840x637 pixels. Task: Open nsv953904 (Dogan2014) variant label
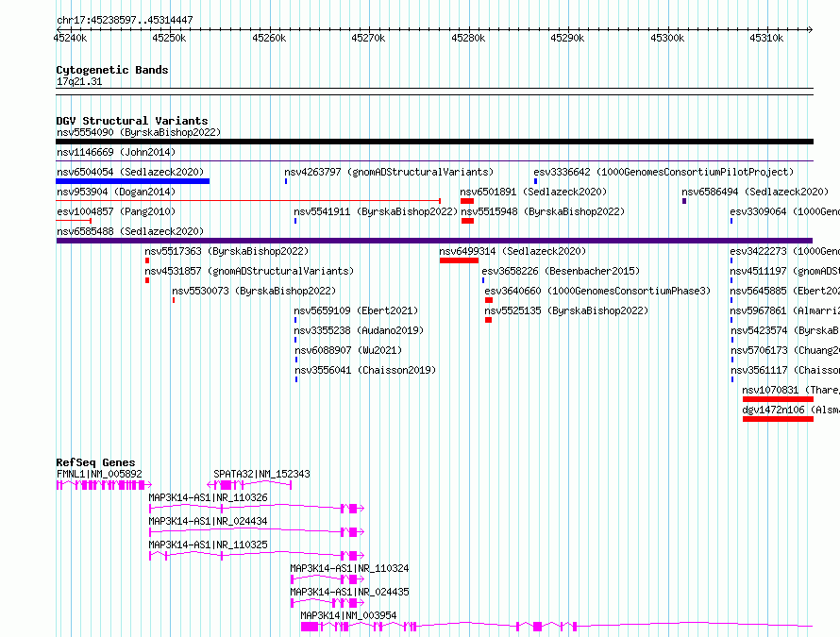tap(116, 192)
